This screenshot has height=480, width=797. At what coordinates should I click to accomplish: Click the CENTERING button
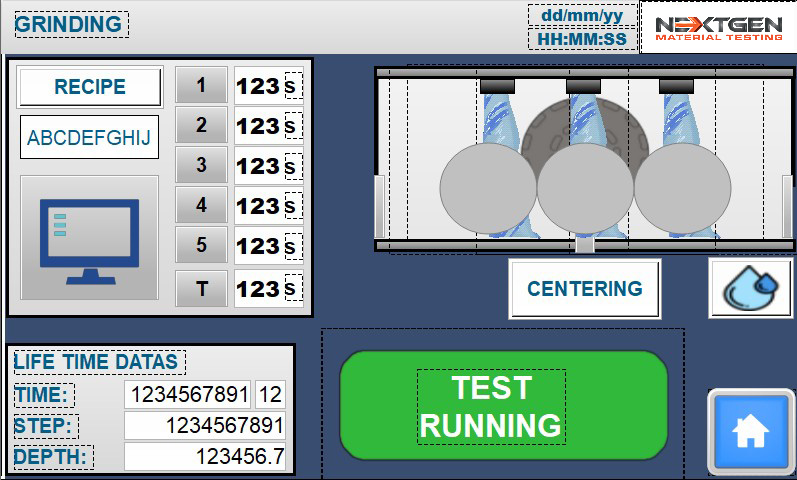click(x=585, y=289)
